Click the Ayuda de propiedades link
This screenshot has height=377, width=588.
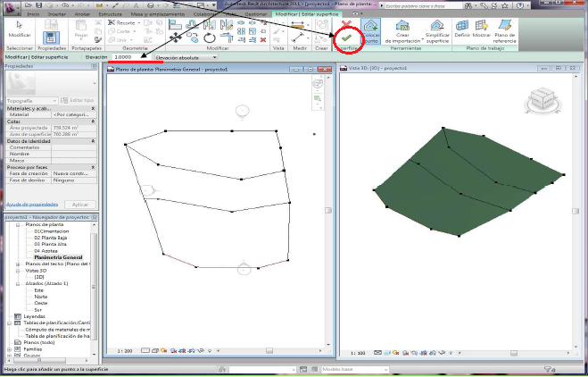[x=32, y=205]
